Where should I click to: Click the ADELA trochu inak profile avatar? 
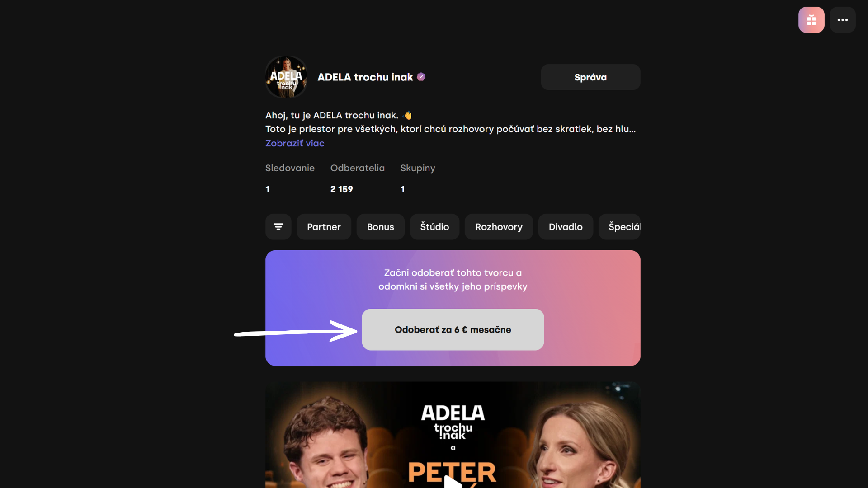pyautogui.click(x=286, y=77)
